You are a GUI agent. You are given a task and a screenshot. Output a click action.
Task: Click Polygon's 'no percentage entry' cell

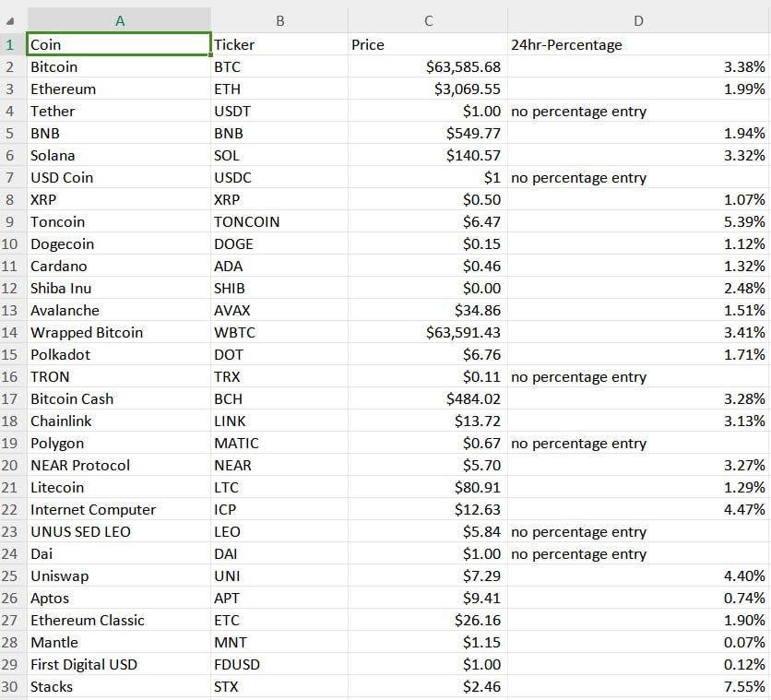(x=638, y=443)
